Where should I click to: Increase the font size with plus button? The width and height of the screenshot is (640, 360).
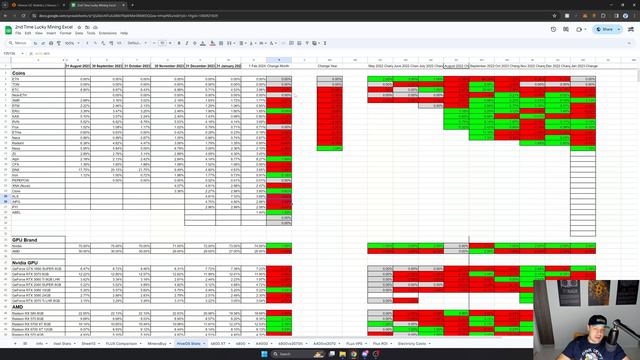170,43
